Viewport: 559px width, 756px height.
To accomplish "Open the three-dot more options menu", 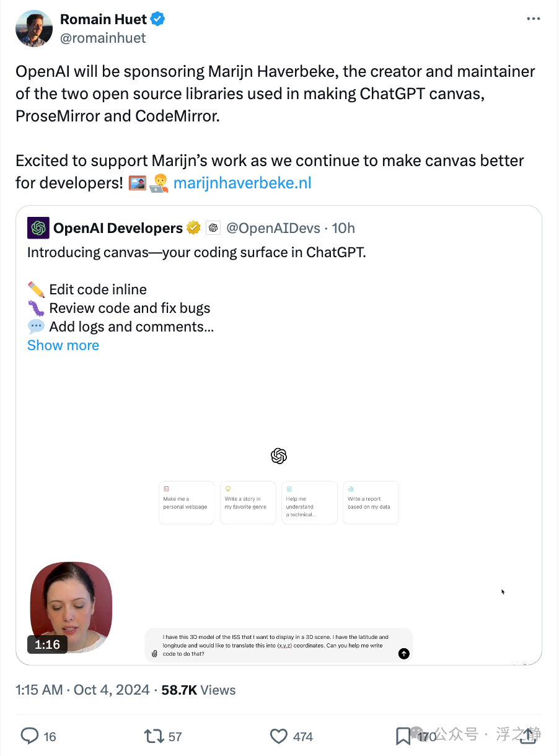I will 533,19.
